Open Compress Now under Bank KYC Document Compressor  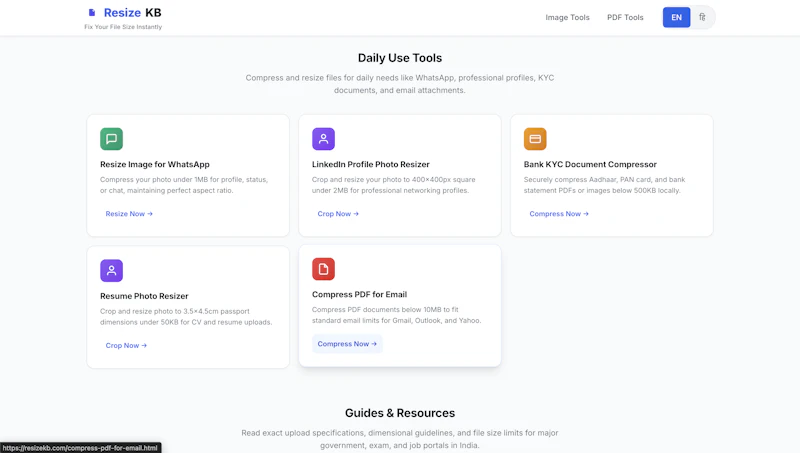pos(559,214)
